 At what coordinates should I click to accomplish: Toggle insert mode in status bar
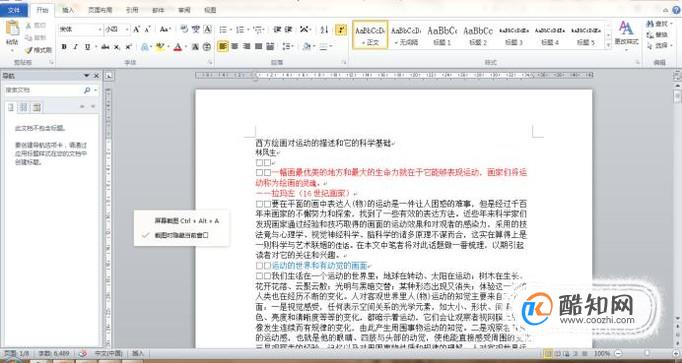coord(138,354)
